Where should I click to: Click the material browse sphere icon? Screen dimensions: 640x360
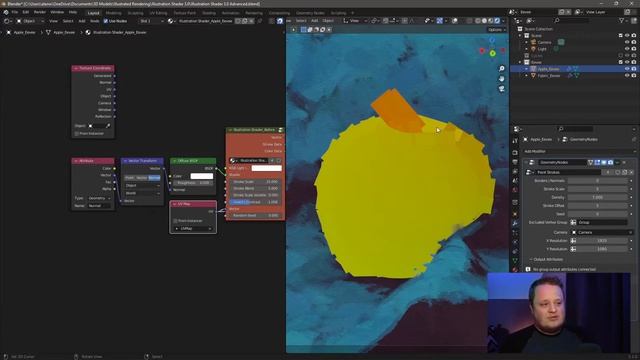click(x=171, y=21)
